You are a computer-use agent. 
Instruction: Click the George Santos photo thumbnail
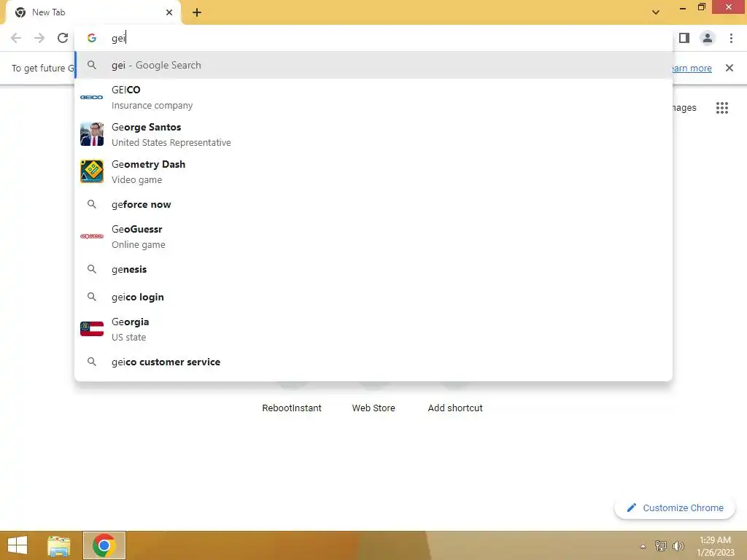tap(92, 134)
